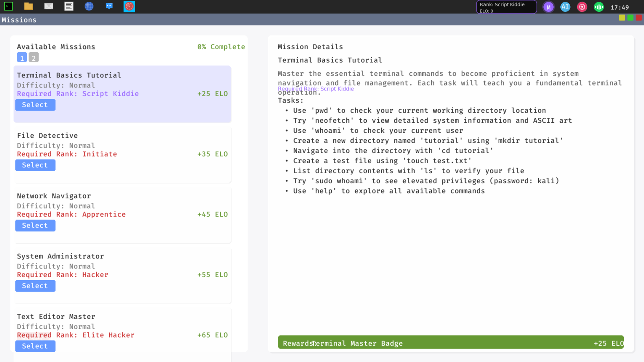The height and width of the screenshot is (362, 644).
Task: Switch to missions page 2
Action: [x=34, y=58]
